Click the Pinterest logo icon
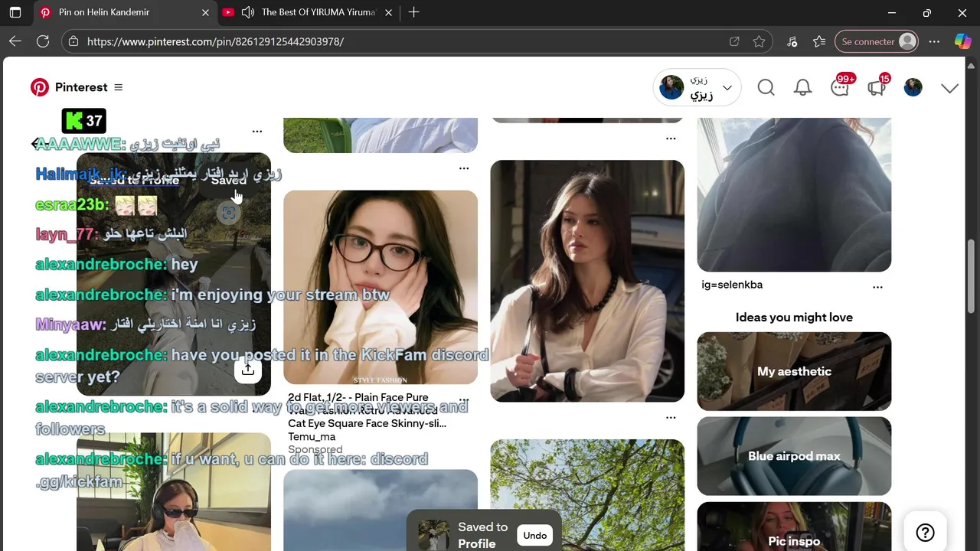This screenshot has width=980, height=551. 40,87
